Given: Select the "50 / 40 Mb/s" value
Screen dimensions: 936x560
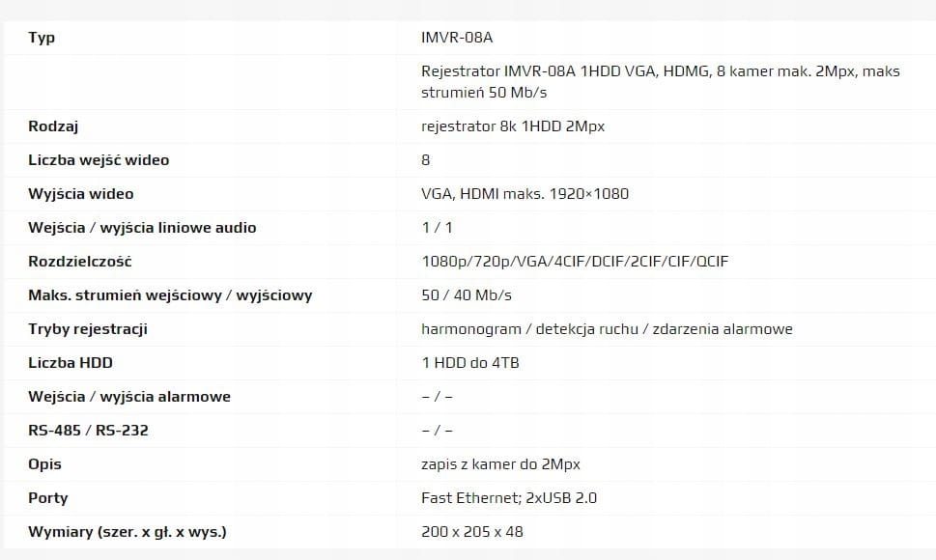Looking at the screenshot, I should (x=467, y=295).
